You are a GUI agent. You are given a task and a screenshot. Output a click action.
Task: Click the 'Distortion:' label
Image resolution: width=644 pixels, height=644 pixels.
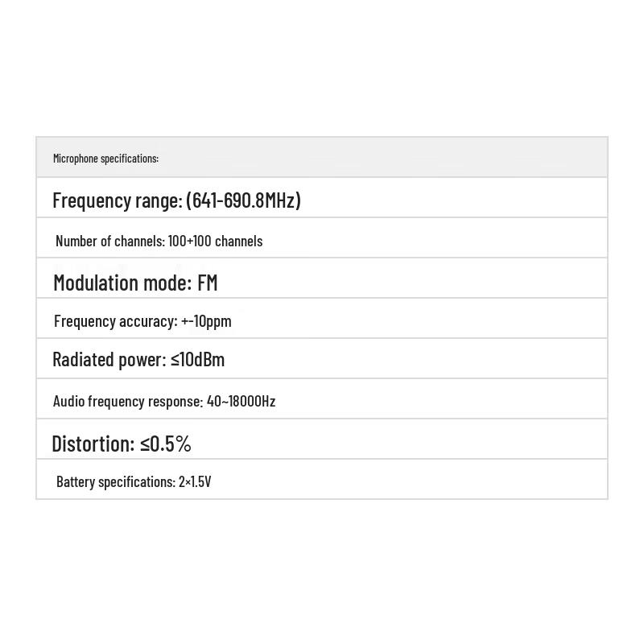[93, 444]
